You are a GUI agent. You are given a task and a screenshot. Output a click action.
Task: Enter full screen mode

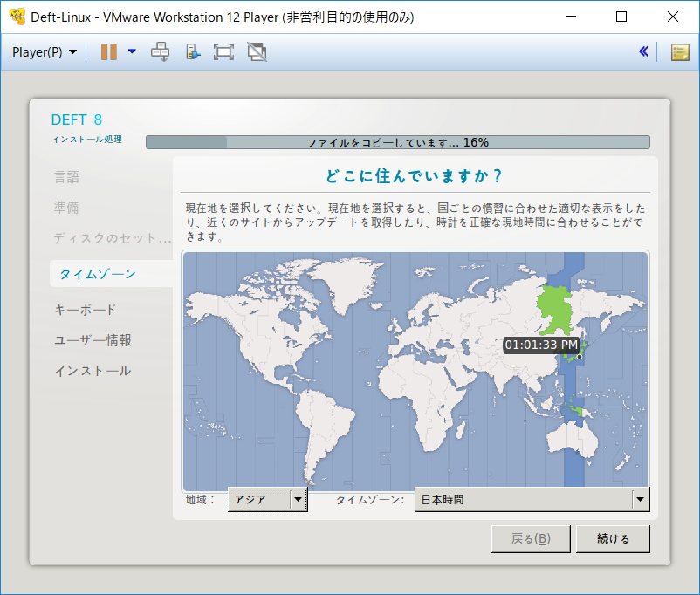point(223,51)
